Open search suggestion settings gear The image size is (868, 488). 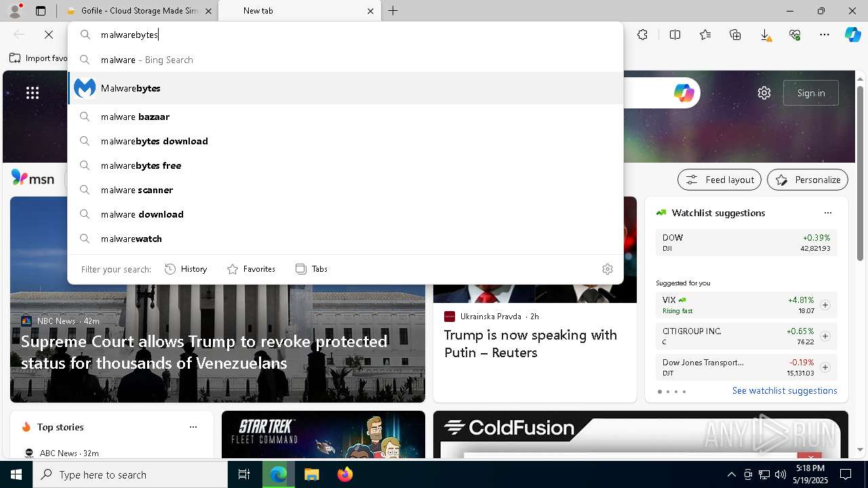[x=608, y=269]
